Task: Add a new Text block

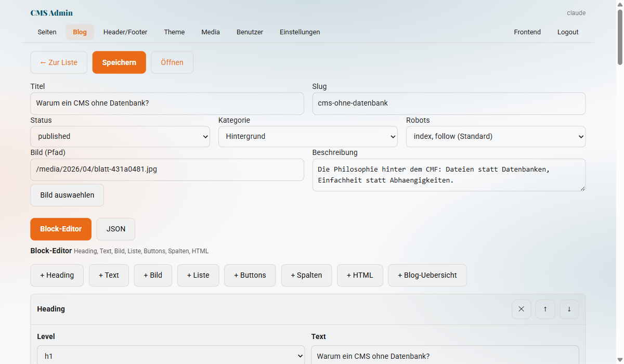Action: click(109, 275)
